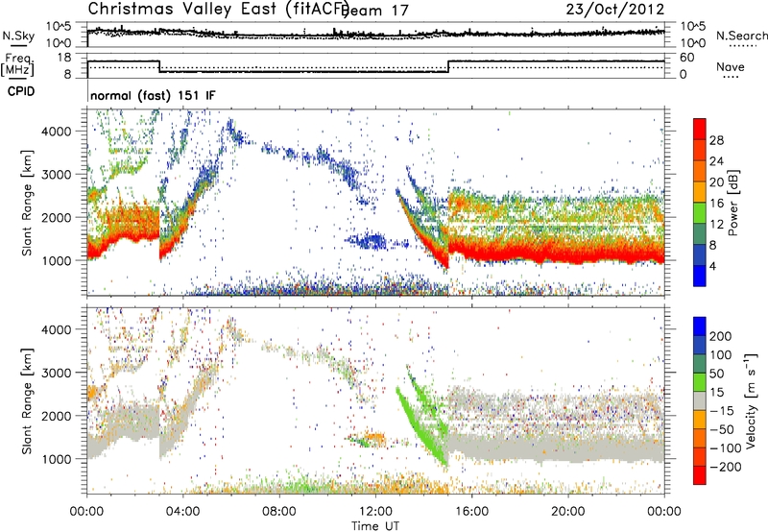Click the orange-green velocity patch near 12:00 UT

point(369,439)
